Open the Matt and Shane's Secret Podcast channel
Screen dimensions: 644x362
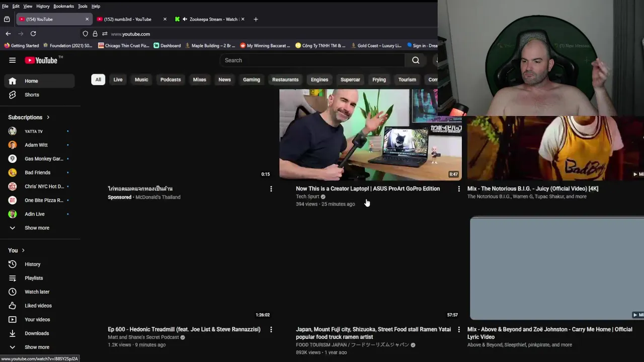pyautogui.click(x=143, y=337)
